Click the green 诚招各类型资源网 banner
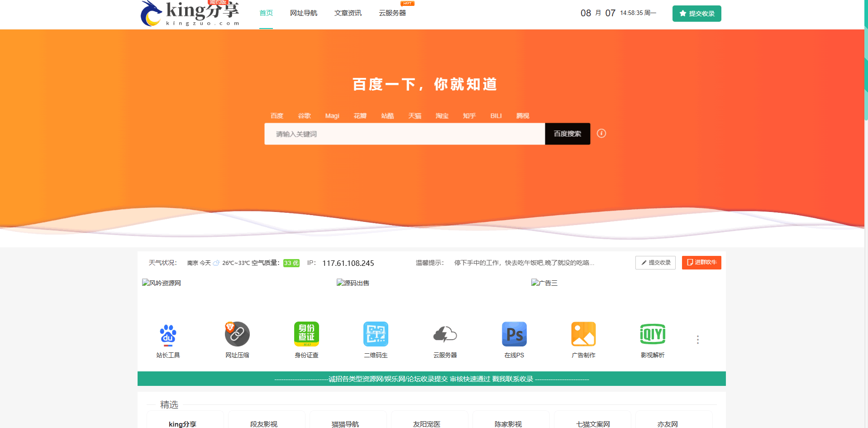This screenshot has height=428, width=868. point(432,379)
